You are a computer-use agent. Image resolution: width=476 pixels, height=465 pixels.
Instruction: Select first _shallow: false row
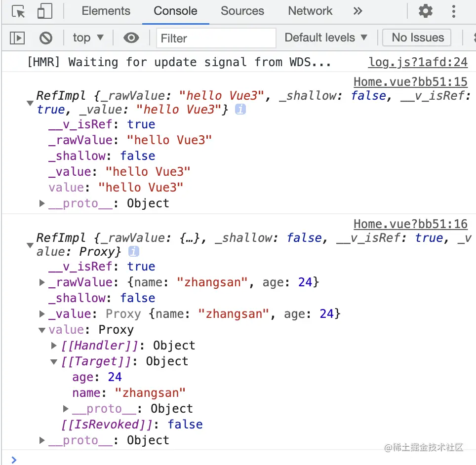click(x=102, y=156)
